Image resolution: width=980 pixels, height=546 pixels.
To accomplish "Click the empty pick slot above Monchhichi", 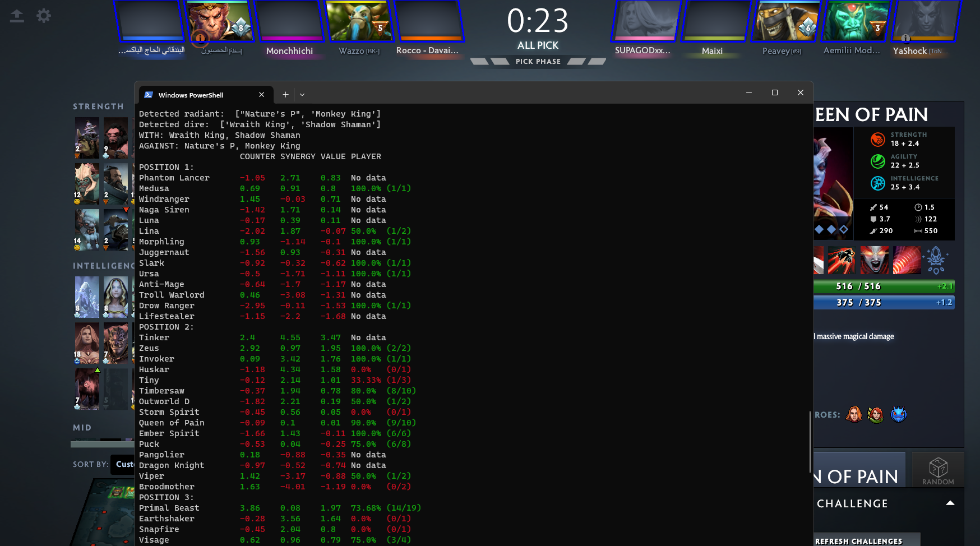I will pos(289,21).
